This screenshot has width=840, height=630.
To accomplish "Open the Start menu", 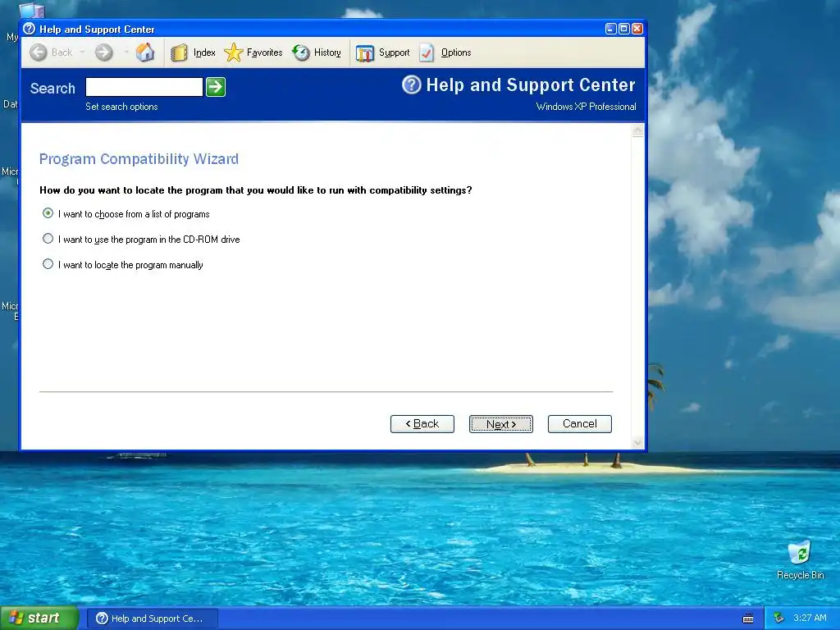I will [39, 619].
